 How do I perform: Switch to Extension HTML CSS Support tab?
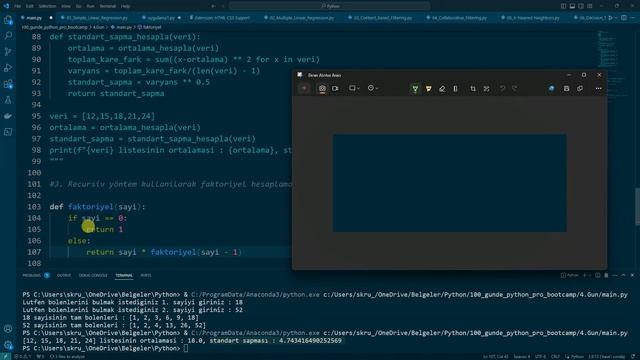(x=222, y=18)
